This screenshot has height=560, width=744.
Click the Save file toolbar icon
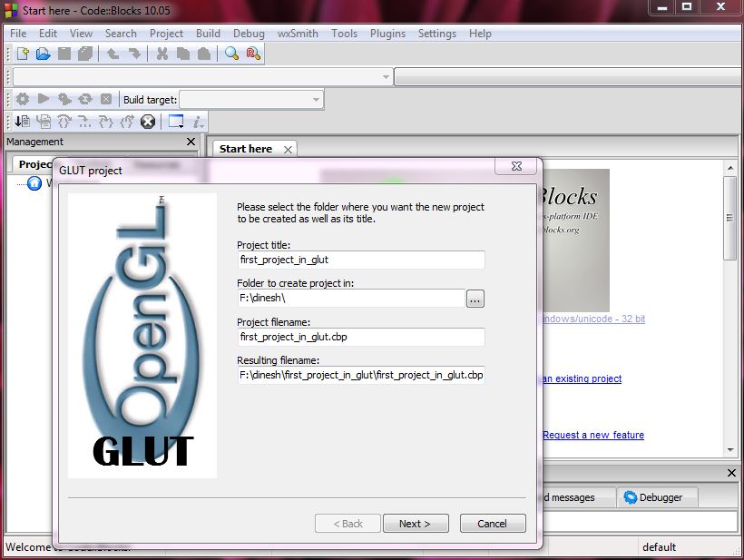click(64, 54)
